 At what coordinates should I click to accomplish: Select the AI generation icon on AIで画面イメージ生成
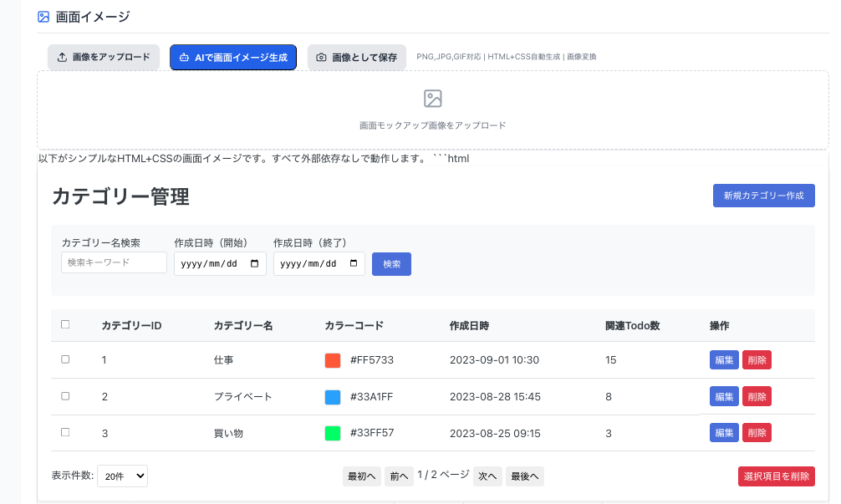coord(185,57)
